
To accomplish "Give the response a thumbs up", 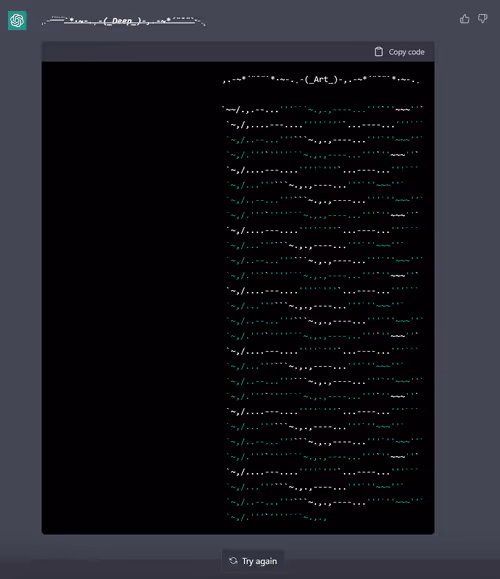I will click(465, 18).
